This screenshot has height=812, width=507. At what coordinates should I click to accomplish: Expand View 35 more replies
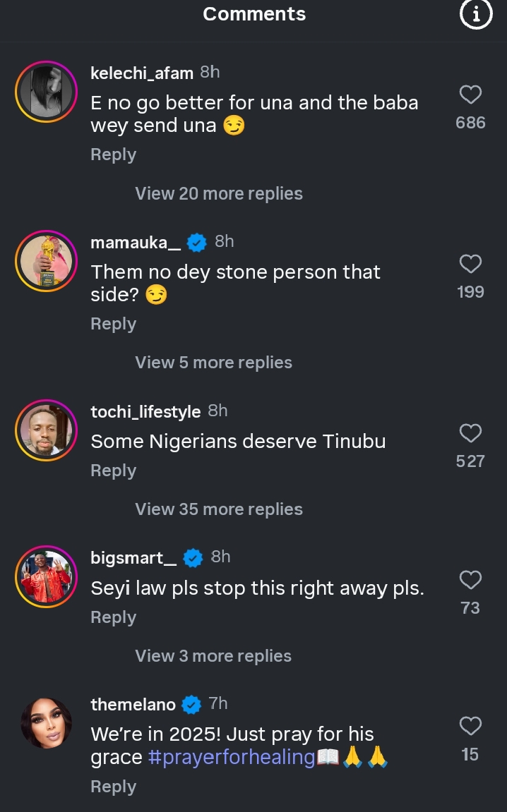click(x=219, y=509)
